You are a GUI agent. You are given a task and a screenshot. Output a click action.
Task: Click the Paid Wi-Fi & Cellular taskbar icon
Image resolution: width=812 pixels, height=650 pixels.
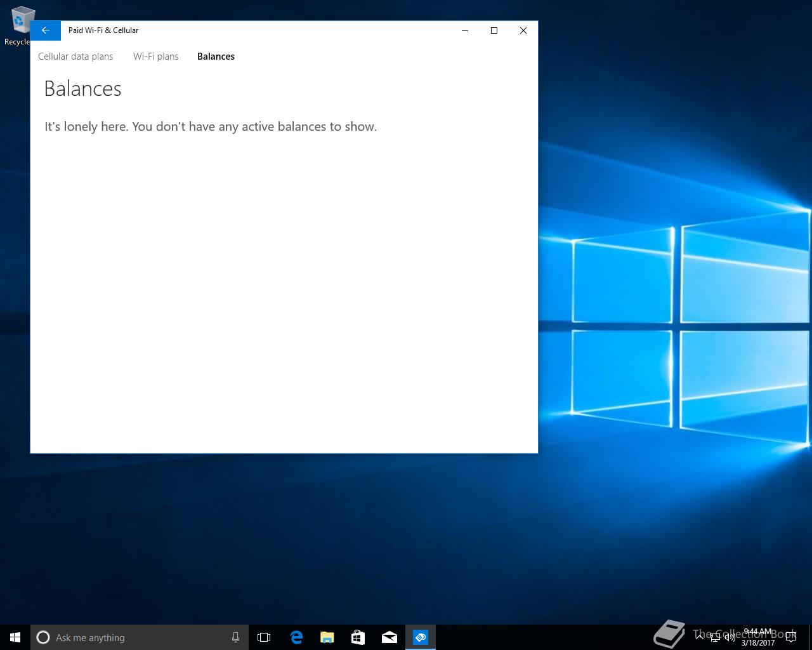coord(421,637)
